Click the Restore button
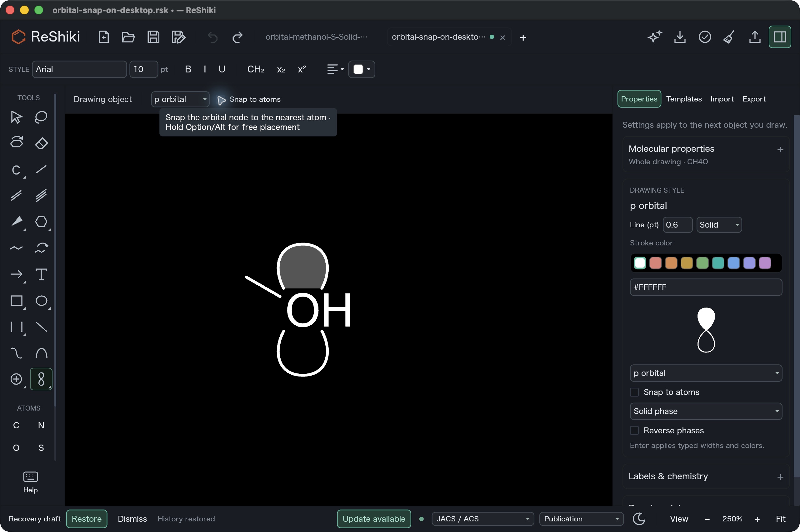This screenshot has width=800, height=532. click(x=87, y=519)
